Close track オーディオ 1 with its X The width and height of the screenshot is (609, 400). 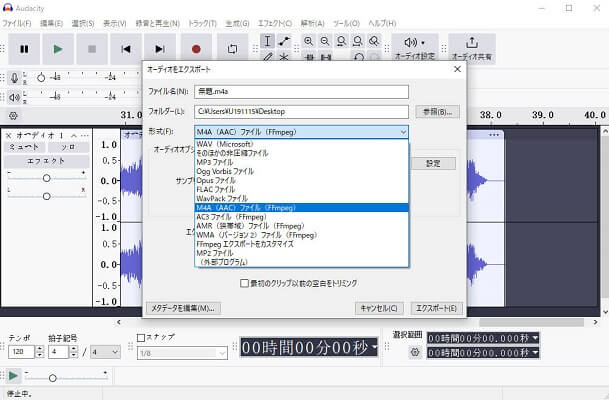(9, 136)
